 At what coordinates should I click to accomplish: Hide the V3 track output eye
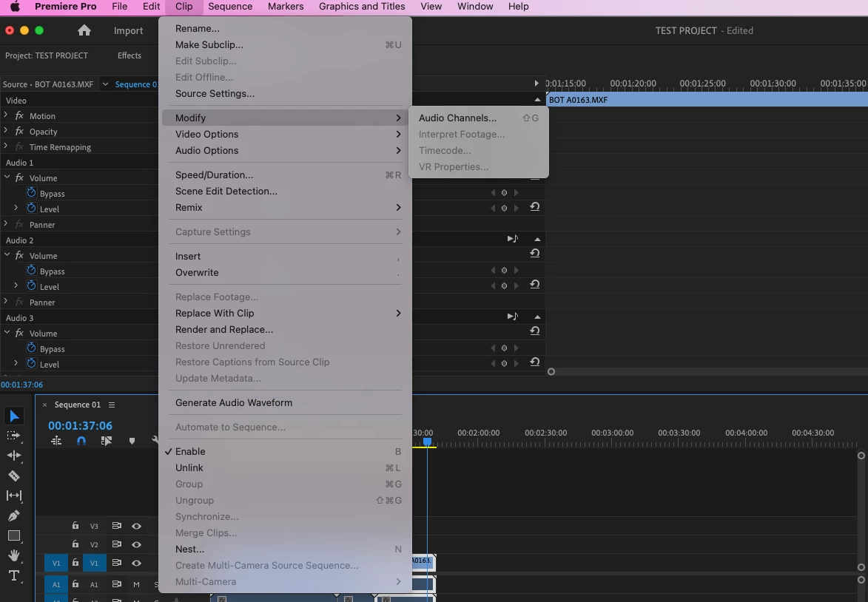[x=136, y=527]
